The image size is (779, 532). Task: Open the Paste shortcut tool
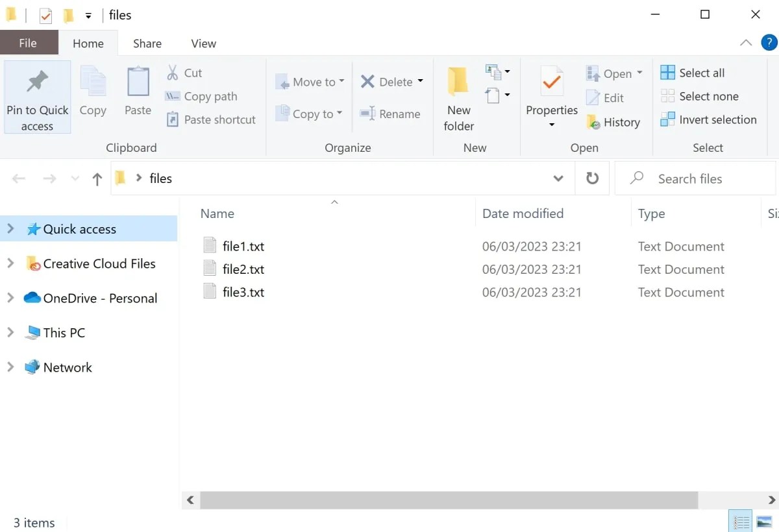(173, 119)
